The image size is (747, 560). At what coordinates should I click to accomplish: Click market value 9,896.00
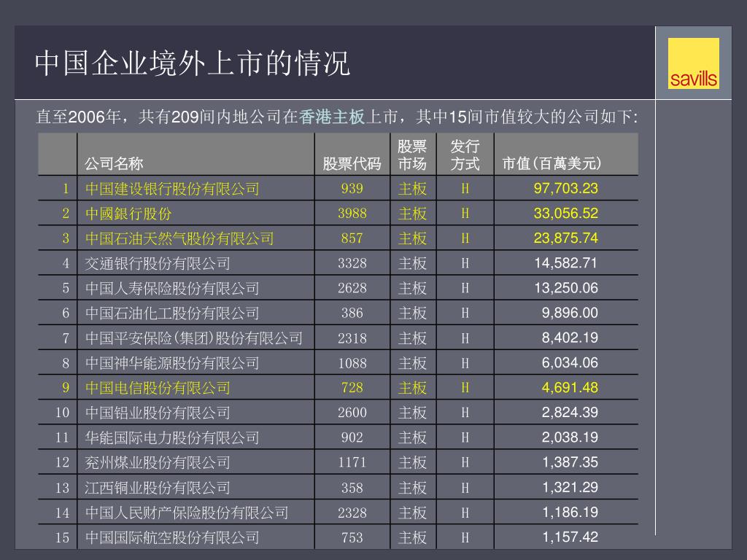pos(570,312)
